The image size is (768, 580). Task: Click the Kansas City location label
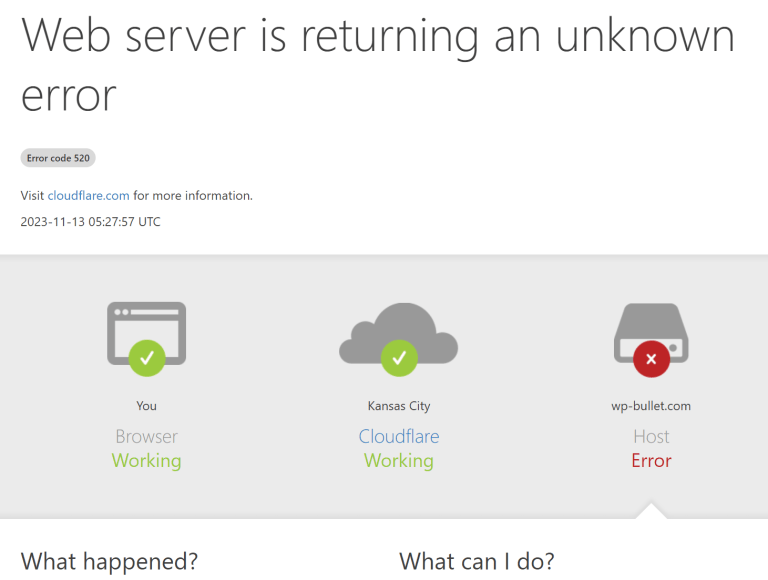tap(399, 406)
